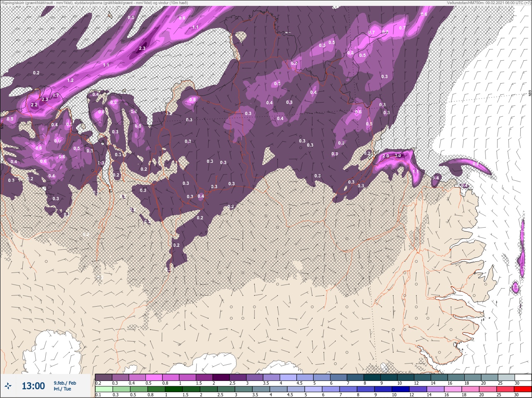Pick the top legend row swatch labeled 4.5

(305, 378)
